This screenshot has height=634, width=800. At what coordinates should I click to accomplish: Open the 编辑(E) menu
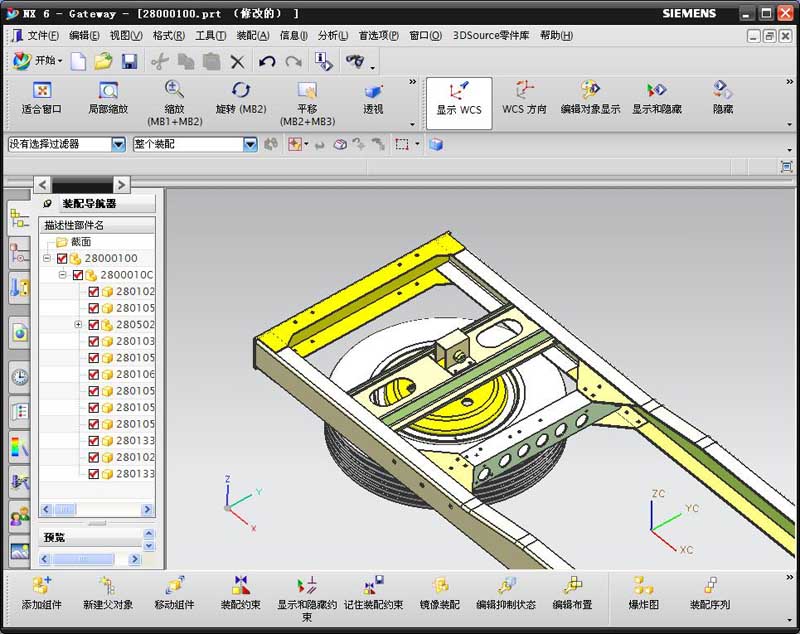84,36
